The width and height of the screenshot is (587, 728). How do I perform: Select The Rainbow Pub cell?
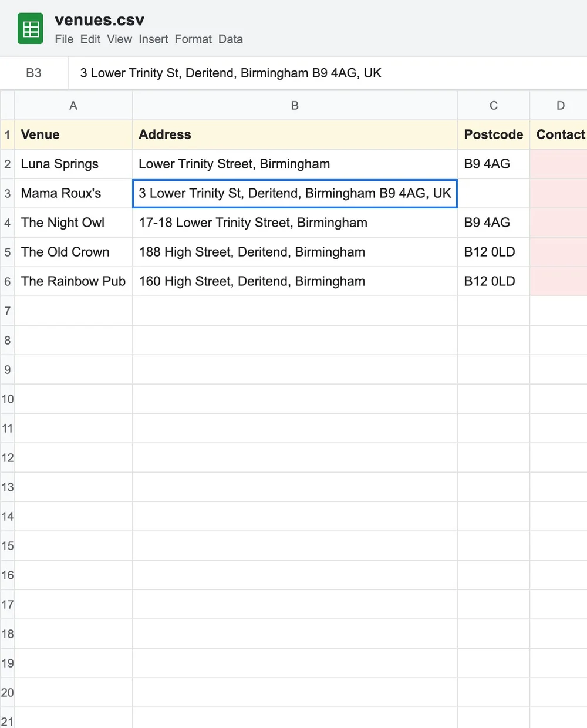pos(73,282)
